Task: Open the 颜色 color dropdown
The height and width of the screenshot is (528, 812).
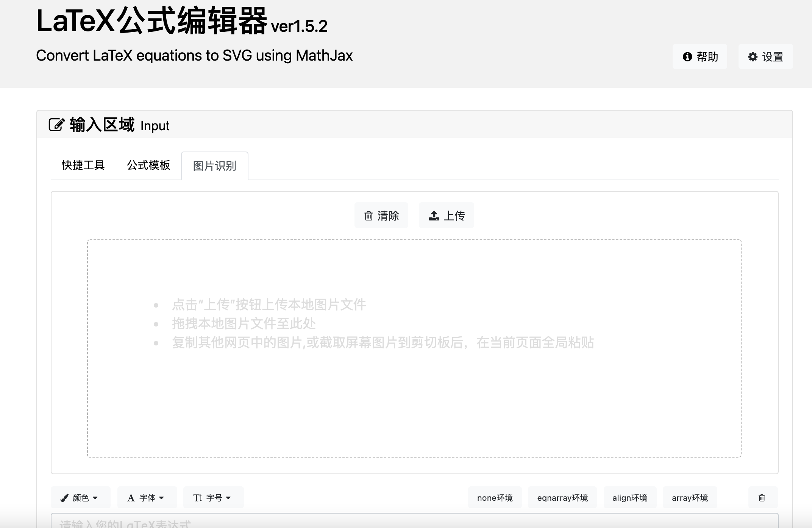Action: click(81, 497)
